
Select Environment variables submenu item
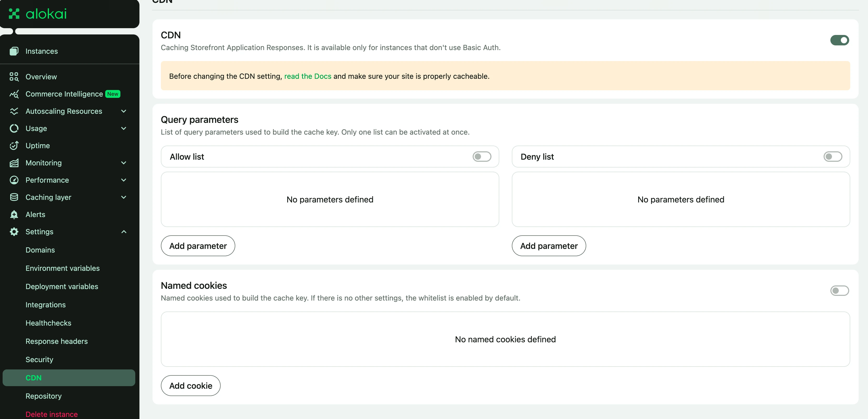point(62,268)
